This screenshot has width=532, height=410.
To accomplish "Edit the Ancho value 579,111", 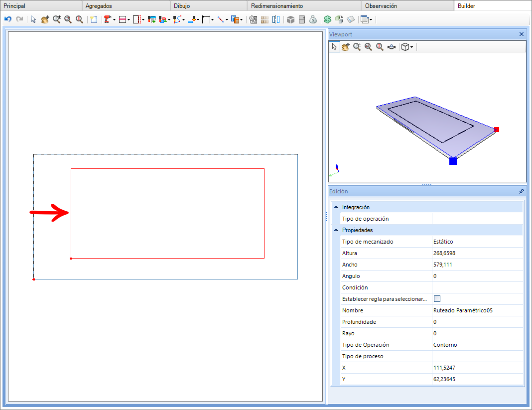I will coord(477,265).
